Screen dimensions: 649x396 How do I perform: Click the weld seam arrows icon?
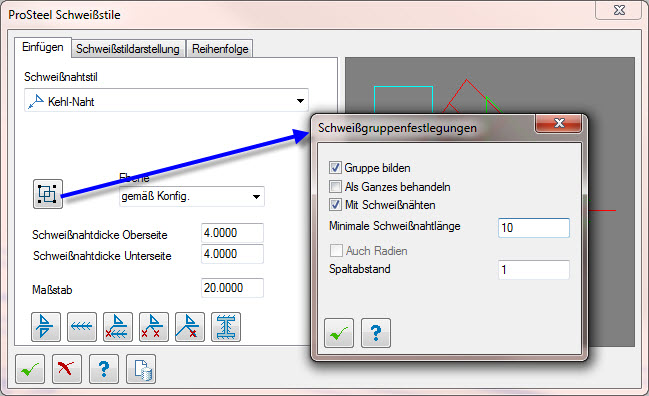[82, 326]
